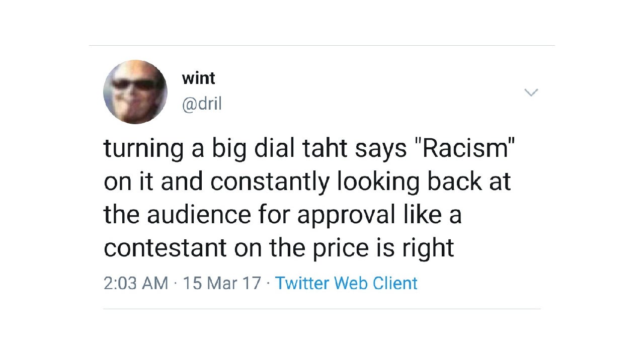The width and height of the screenshot is (644, 362).
Task: Click the wint profile avatar photo
Action: tap(135, 92)
